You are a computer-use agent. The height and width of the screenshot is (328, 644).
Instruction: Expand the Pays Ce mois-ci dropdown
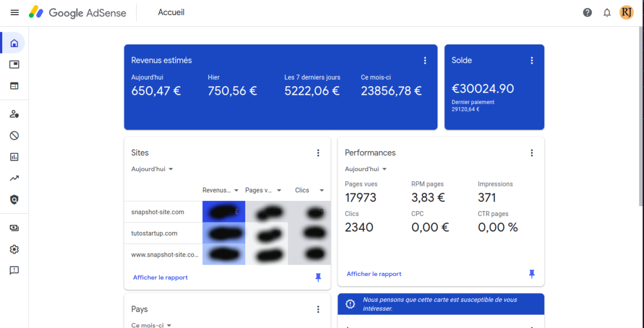[151, 325]
